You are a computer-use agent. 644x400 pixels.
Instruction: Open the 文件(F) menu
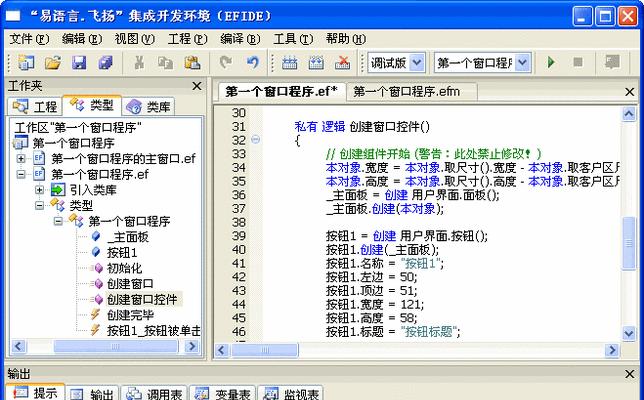pyautogui.click(x=29, y=39)
